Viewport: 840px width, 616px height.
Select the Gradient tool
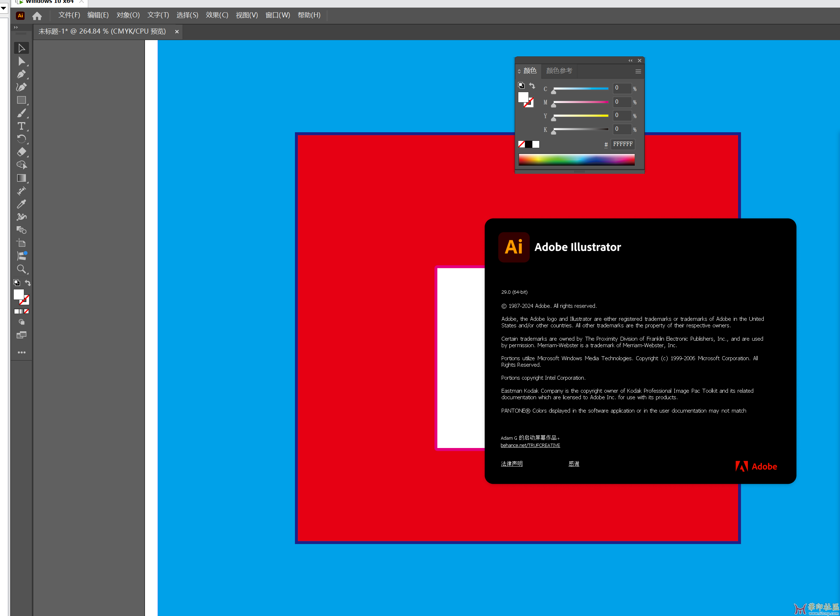click(x=21, y=178)
